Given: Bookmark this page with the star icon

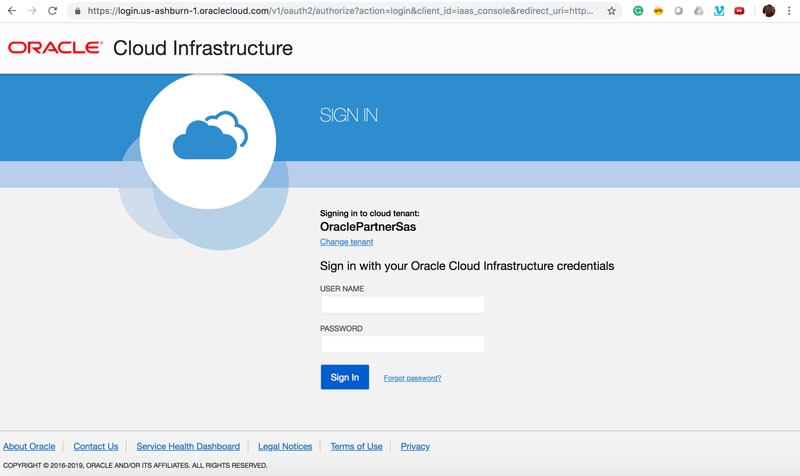Looking at the screenshot, I should point(611,11).
